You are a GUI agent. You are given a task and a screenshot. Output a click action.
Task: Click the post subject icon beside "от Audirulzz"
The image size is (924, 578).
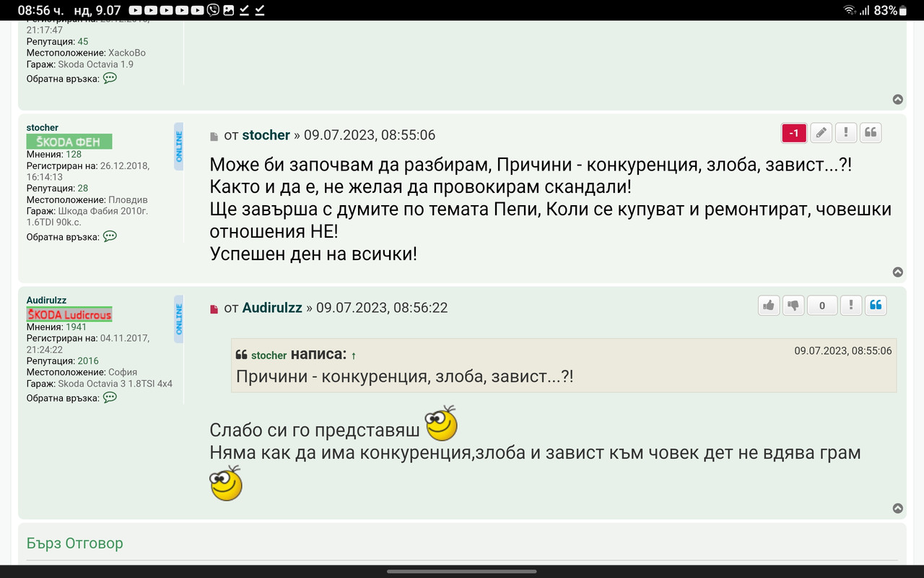(212, 307)
